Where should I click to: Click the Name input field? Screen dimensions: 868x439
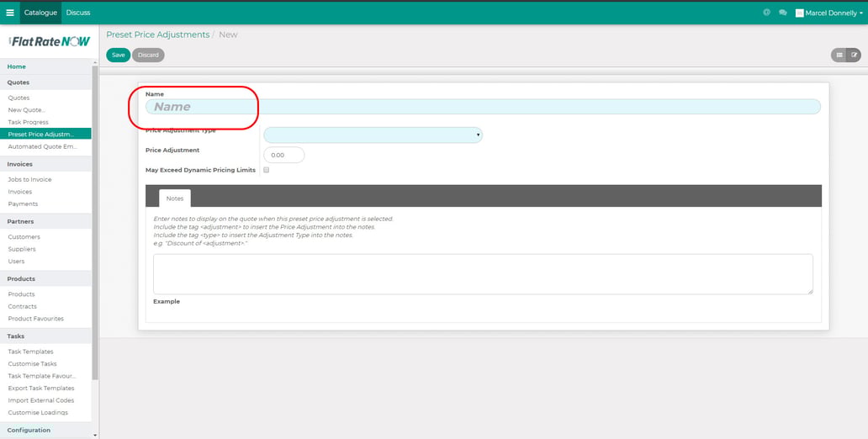point(483,107)
